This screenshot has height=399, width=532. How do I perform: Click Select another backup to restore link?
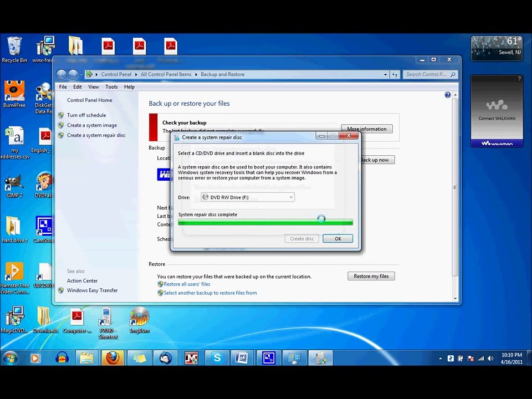tap(210, 293)
